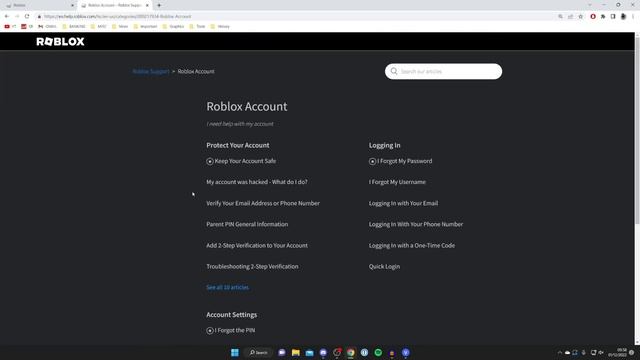The image size is (640, 360).
Task: Reload the page with the refresh icon
Action: pos(27,16)
